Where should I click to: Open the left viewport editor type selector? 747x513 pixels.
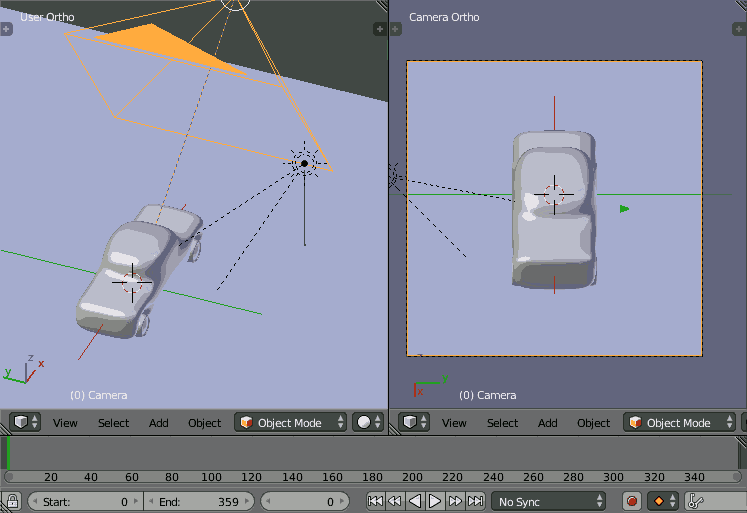[25, 422]
